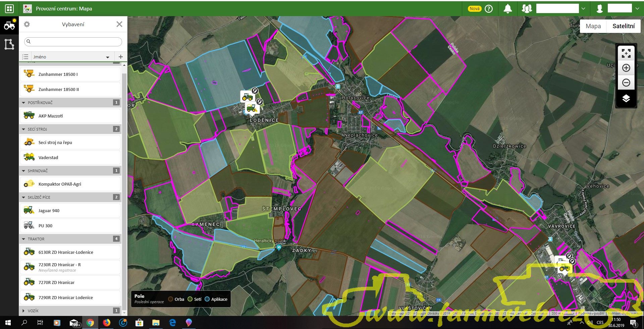Zoom out on the map
The width and height of the screenshot is (644, 329).
pyautogui.click(x=626, y=83)
